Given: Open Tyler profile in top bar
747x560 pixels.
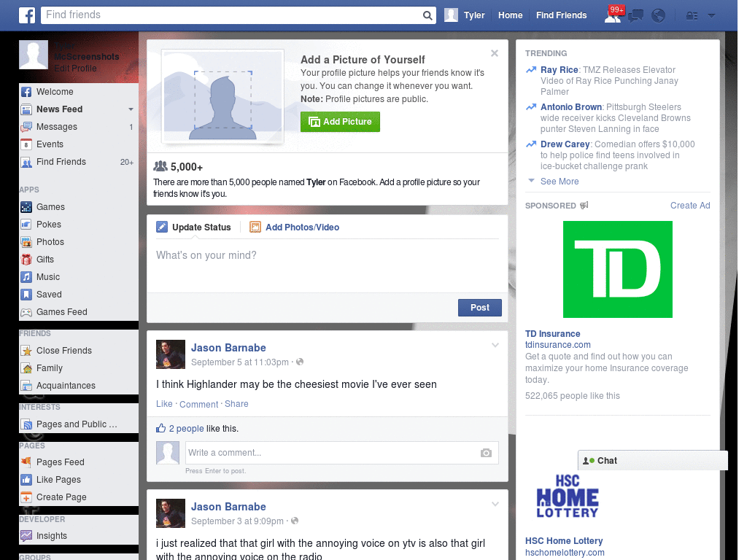Looking at the screenshot, I should [465, 15].
